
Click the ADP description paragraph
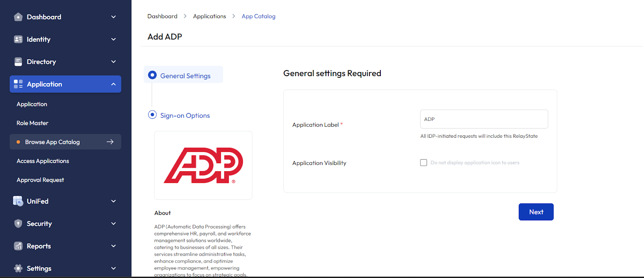pos(202,251)
